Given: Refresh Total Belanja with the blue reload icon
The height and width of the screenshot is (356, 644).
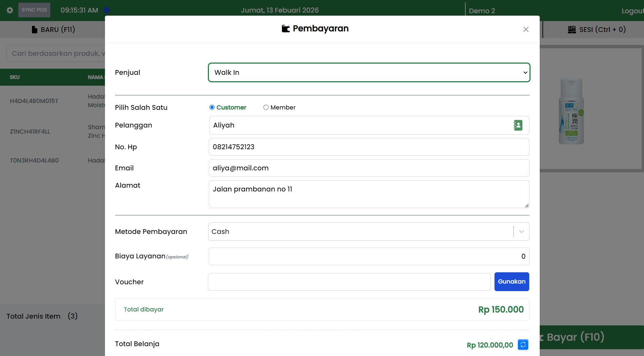Looking at the screenshot, I should [523, 345].
